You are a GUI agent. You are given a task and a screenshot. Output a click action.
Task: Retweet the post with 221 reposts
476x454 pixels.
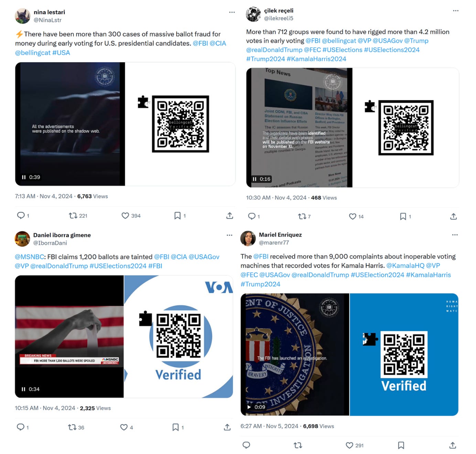point(73,216)
